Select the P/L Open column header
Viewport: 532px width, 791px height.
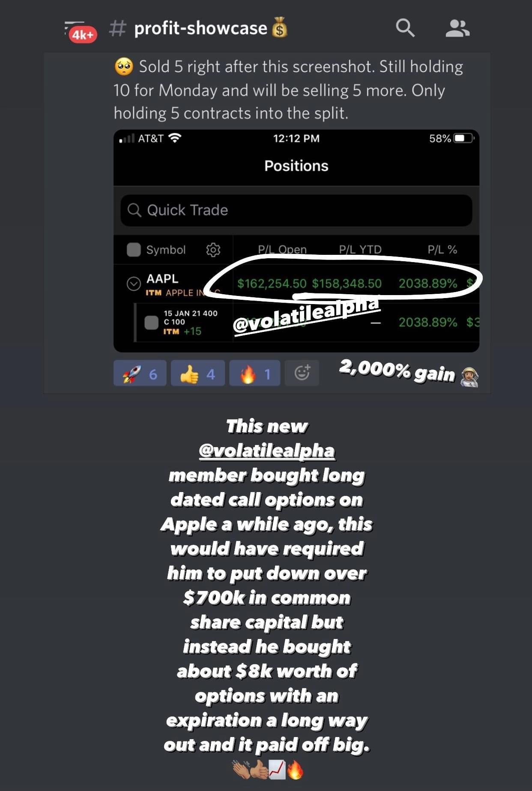tap(282, 249)
